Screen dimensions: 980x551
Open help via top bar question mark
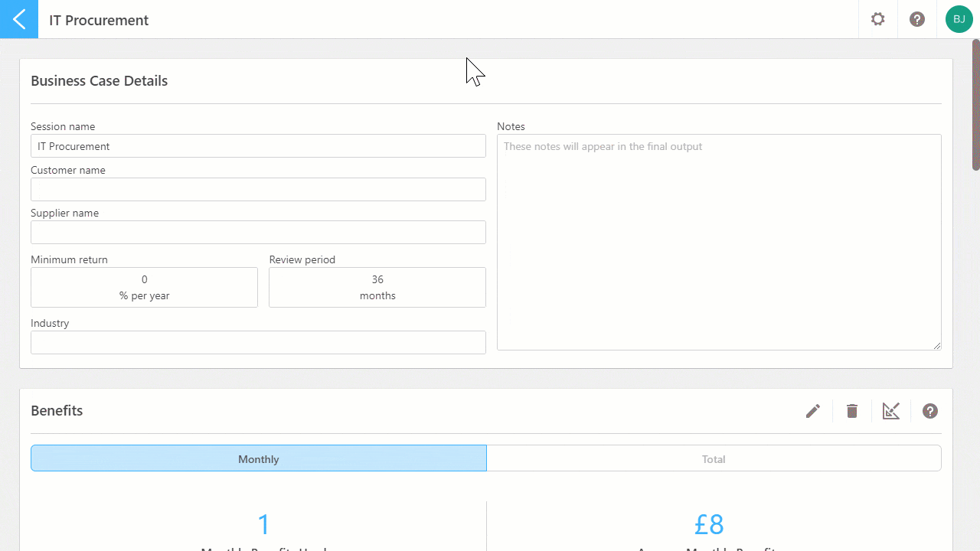click(917, 19)
